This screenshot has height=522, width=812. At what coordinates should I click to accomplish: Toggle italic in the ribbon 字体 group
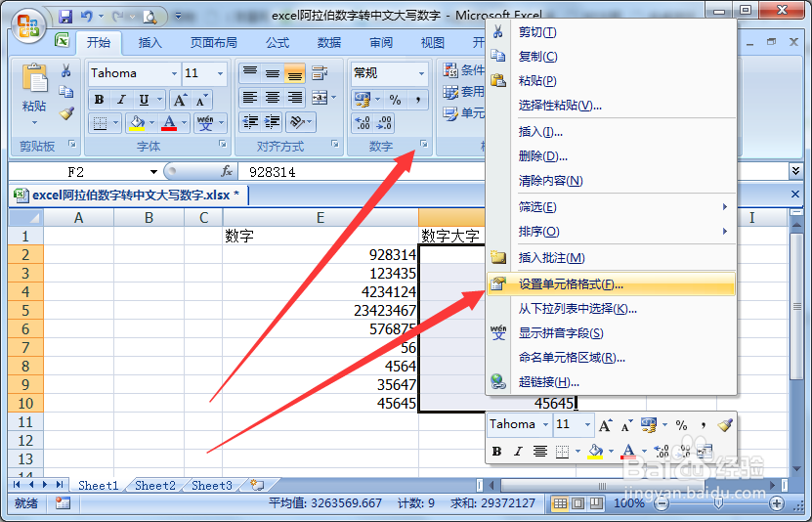(x=121, y=100)
